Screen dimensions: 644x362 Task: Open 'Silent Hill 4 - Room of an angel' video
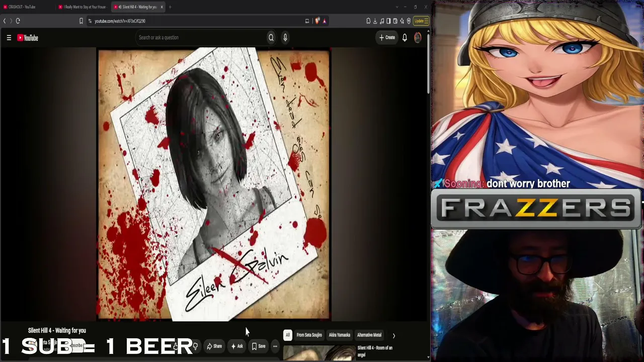coord(375,351)
